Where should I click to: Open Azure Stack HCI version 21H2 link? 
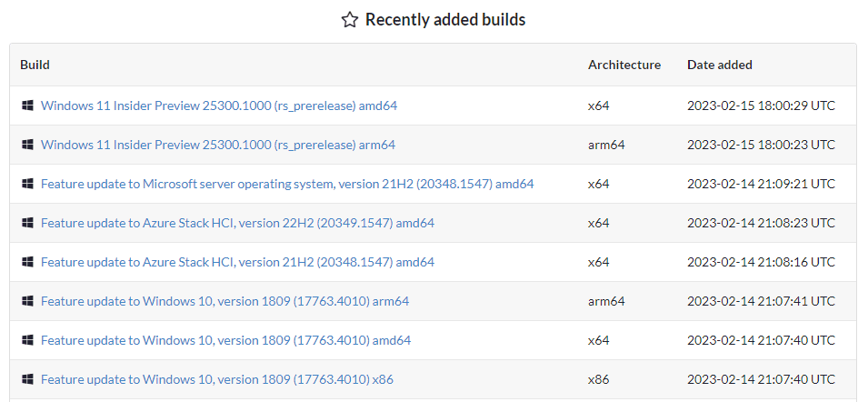click(x=237, y=261)
